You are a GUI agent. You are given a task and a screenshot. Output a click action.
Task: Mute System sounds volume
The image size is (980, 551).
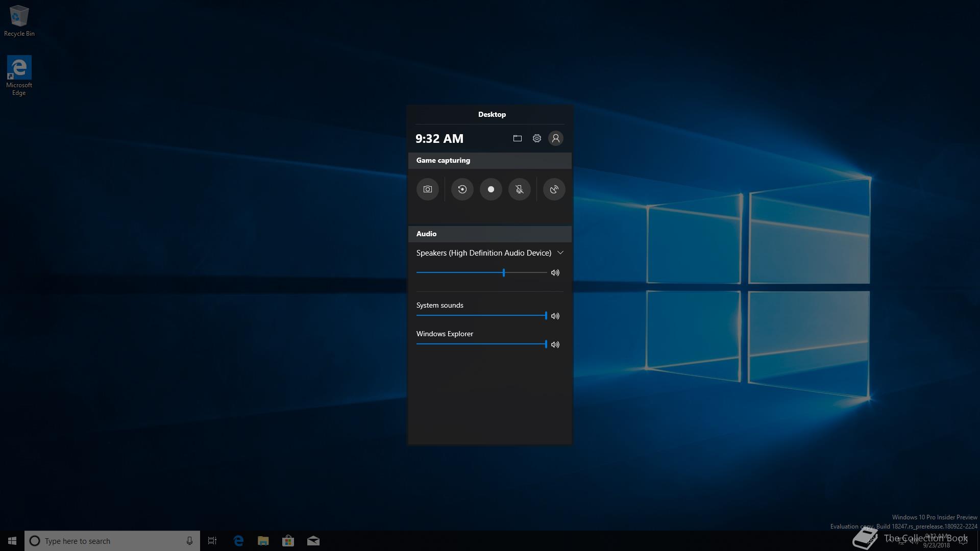(555, 316)
